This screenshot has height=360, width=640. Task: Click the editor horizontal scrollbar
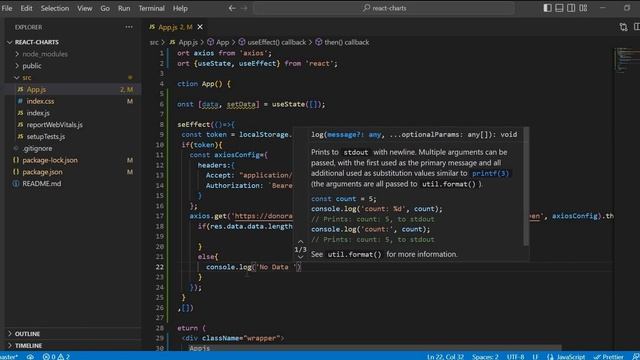374,348
